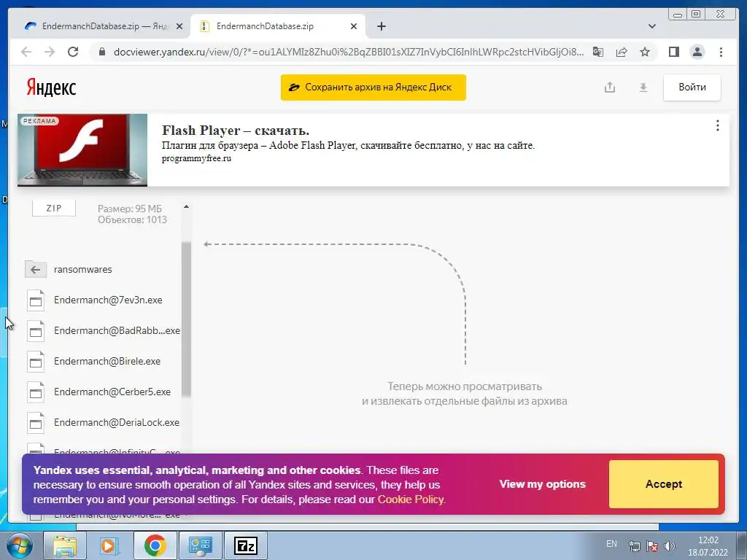Click the file icon beside Endermanch@Cerber5.exe

click(x=36, y=392)
